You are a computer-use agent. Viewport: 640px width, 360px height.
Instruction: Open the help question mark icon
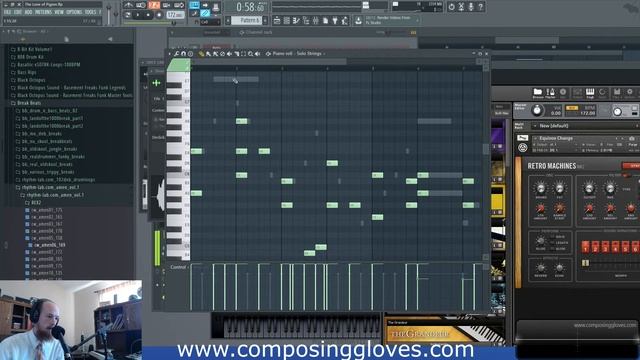(481, 7)
